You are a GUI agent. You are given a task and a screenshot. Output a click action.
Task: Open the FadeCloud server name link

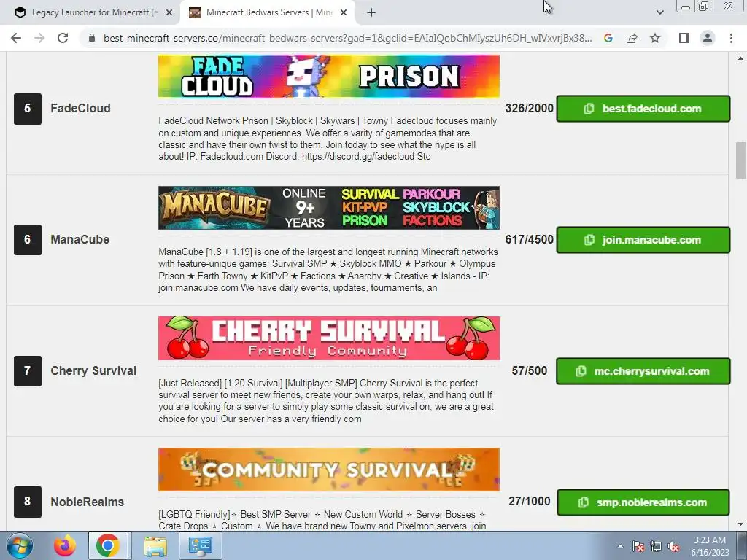[x=80, y=108]
